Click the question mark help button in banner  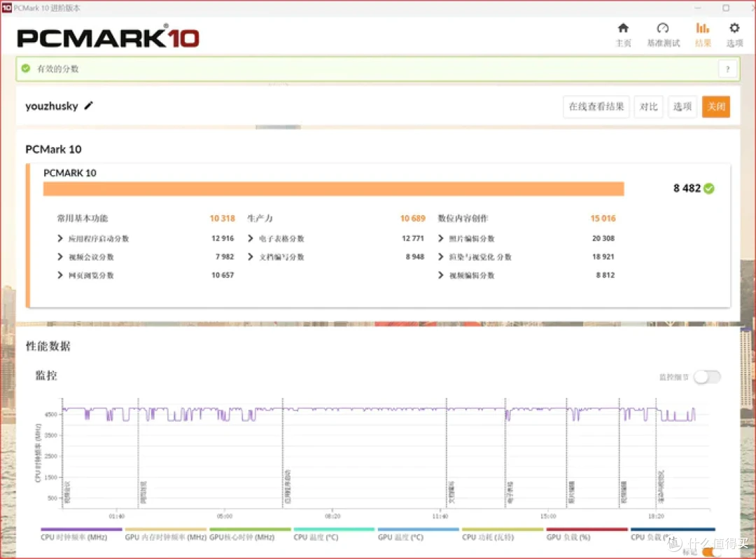727,69
